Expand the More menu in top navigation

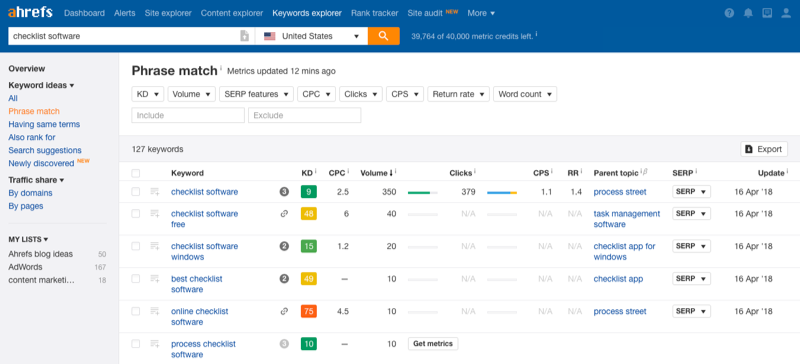(481, 13)
